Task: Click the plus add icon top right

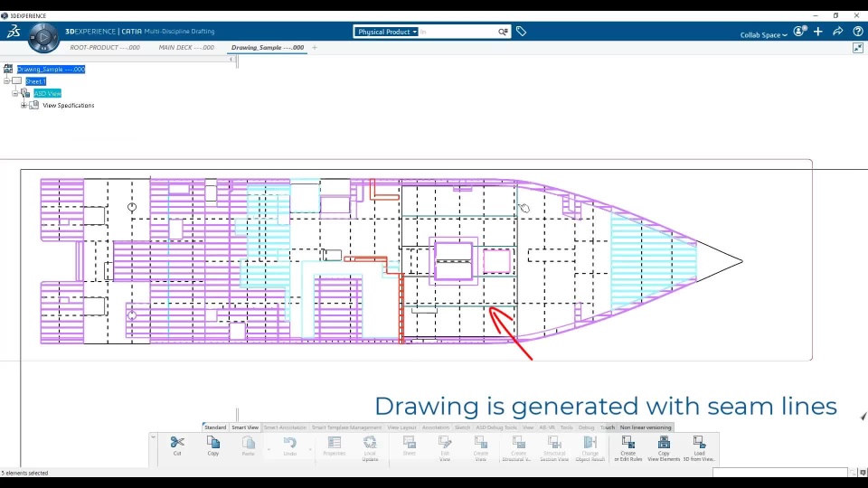Action: (818, 32)
